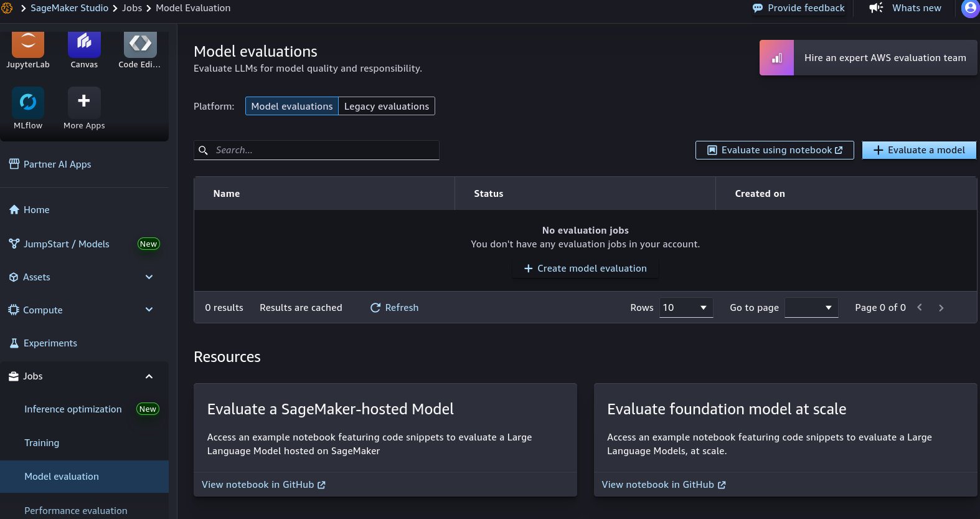Expand the Compute section chevron
This screenshot has width=980, height=519.
(149, 310)
